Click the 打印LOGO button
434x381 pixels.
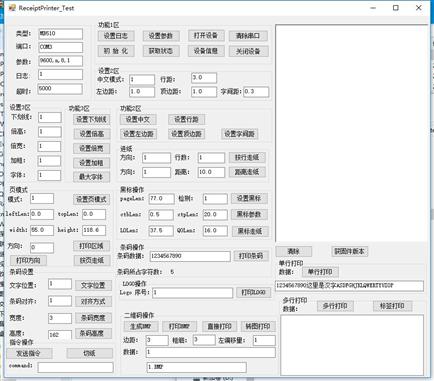253,292
